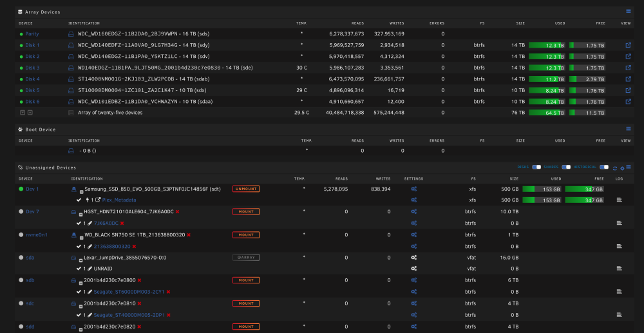The image size is (644, 333).
Task: Open settings for Samsung SSD 850 EVO device
Action: point(414,189)
